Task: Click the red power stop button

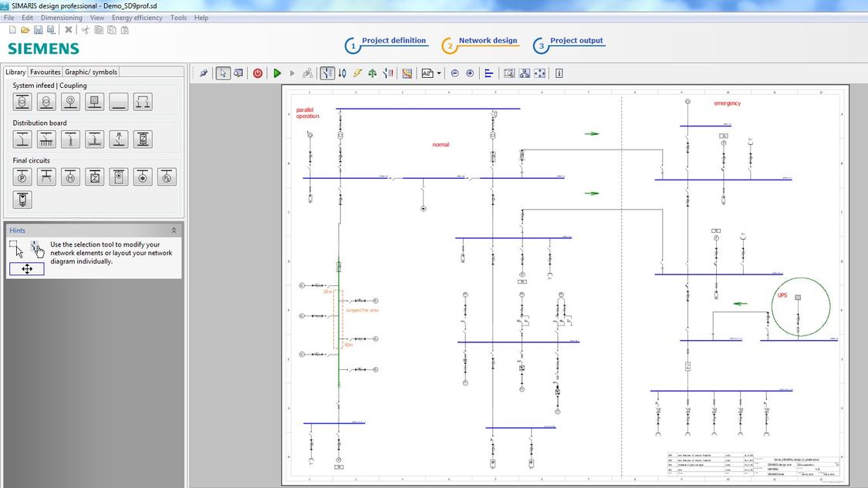Action: pos(258,73)
